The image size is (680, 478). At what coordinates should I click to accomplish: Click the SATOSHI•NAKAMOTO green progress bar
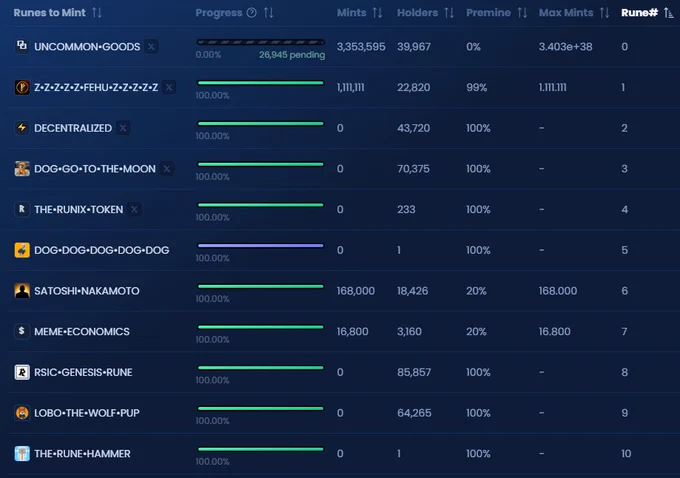[x=261, y=286]
